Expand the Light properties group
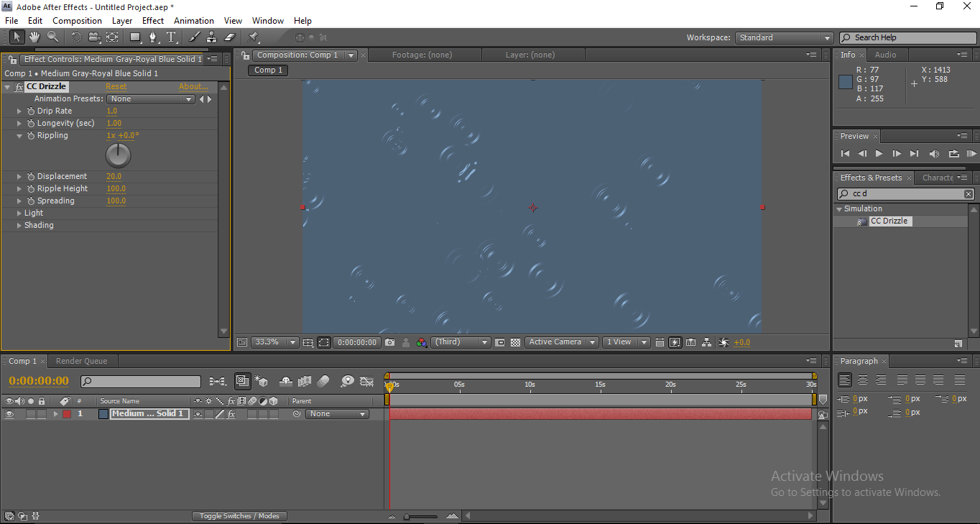Screen dimensions: 980x524 coord(19,213)
